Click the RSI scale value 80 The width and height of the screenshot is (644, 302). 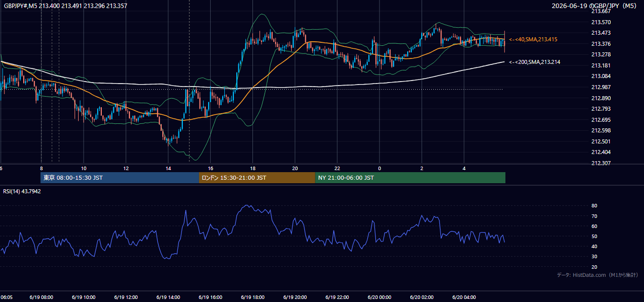coord(594,206)
